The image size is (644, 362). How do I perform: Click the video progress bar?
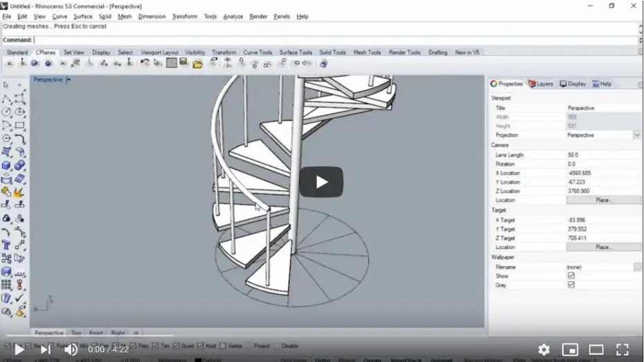322,335
